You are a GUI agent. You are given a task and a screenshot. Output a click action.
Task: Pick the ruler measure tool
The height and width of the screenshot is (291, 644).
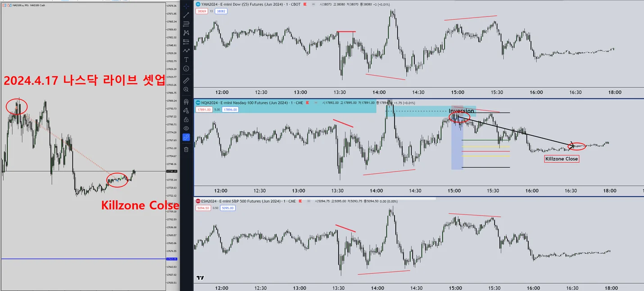coord(186,81)
